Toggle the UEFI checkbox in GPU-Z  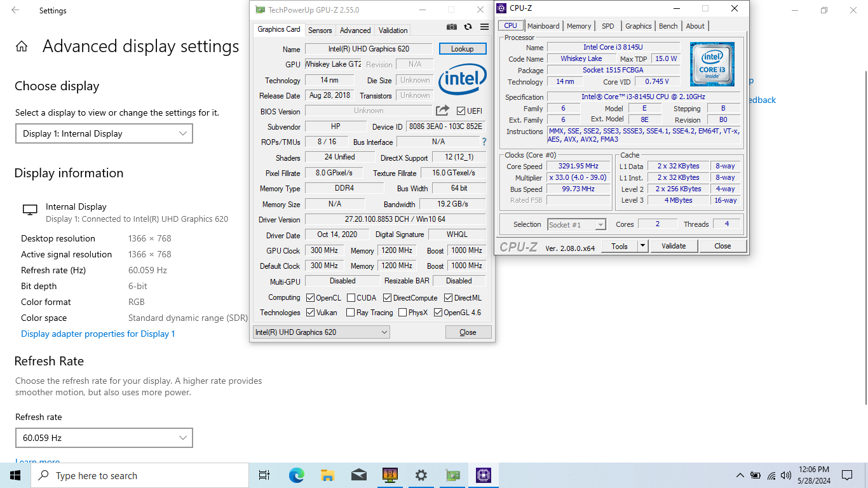(x=461, y=111)
